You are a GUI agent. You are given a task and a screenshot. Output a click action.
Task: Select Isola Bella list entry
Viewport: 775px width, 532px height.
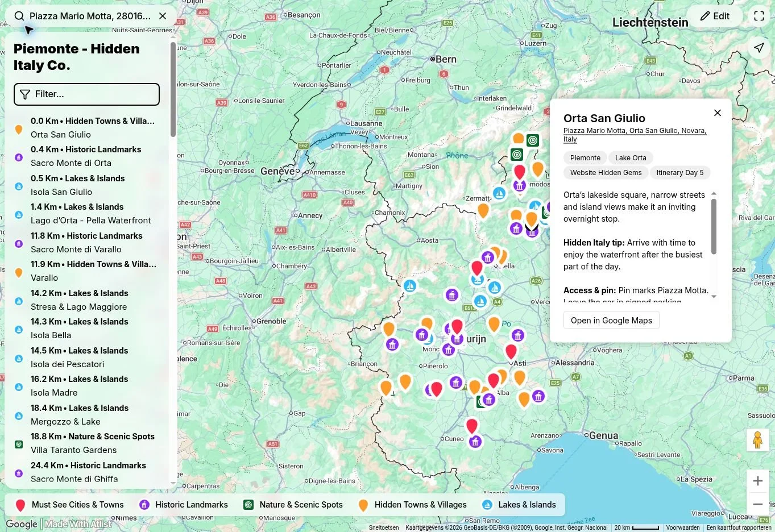[86, 329]
